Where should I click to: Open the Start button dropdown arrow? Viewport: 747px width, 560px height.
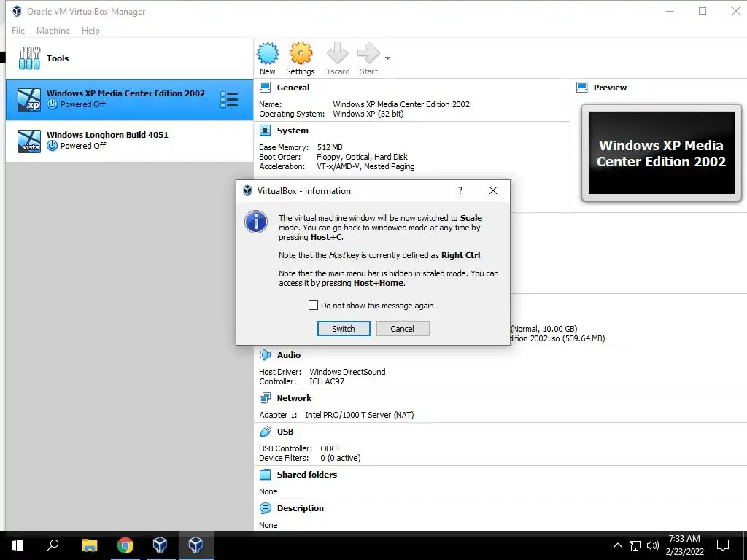point(387,58)
